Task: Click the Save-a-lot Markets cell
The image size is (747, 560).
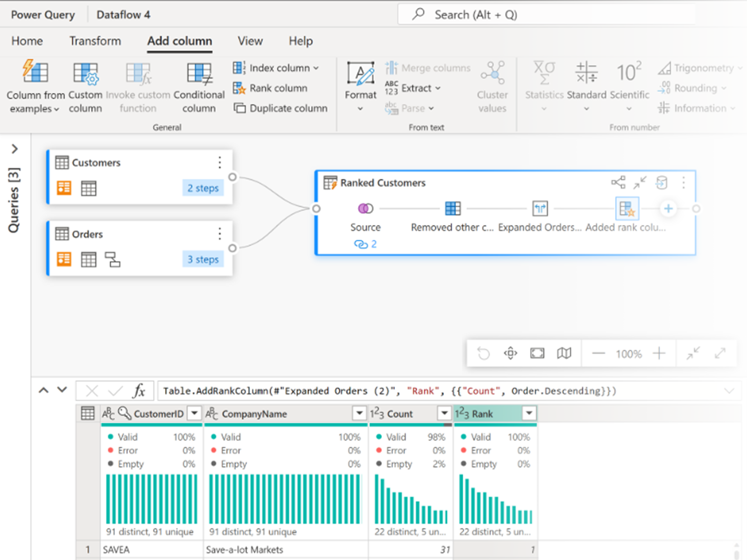Action: tap(286, 550)
